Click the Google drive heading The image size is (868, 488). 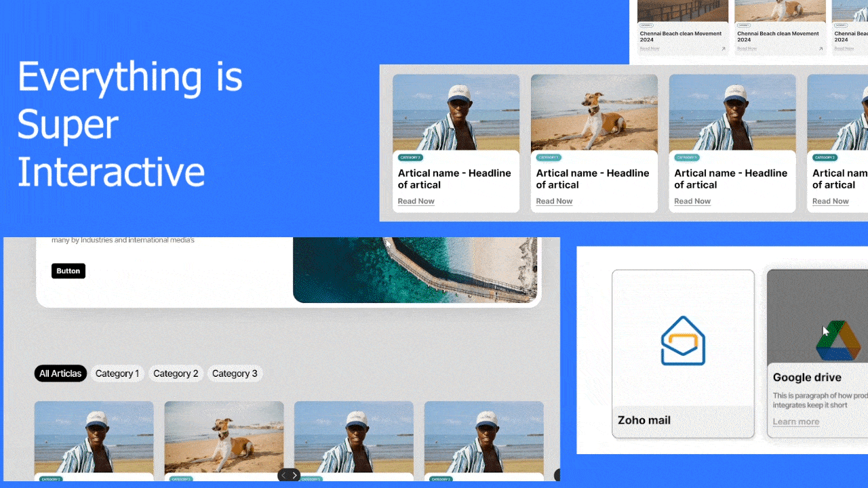pos(807,378)
